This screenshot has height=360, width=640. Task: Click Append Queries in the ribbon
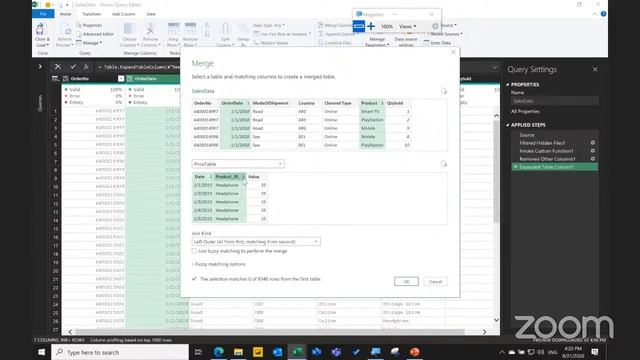[x=336, y=34]
